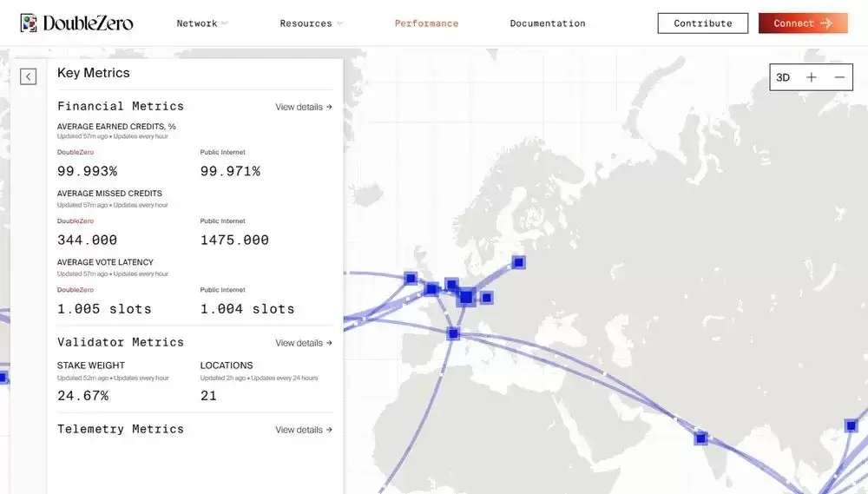Zoom out with the minus icon
The width and height of the screenshot is (868, 494).
(839, 77)
